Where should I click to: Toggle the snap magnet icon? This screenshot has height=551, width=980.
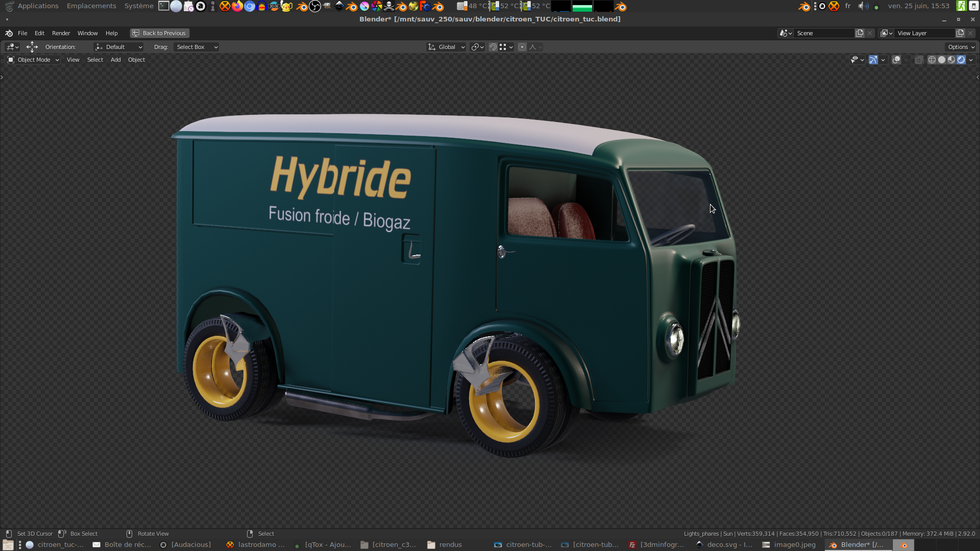point(493,47)
